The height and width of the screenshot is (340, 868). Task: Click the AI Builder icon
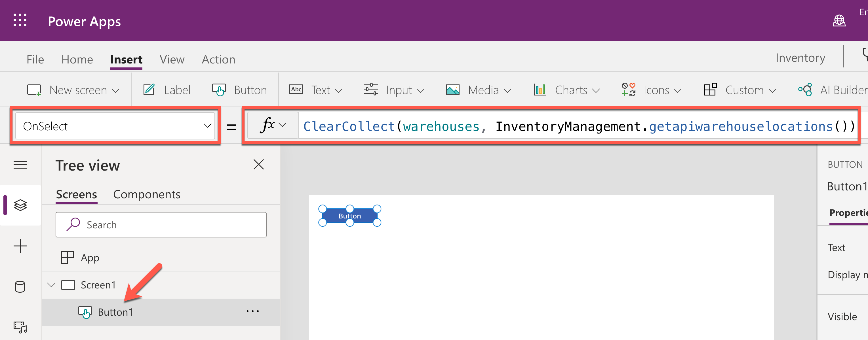[x=805, y=90]
